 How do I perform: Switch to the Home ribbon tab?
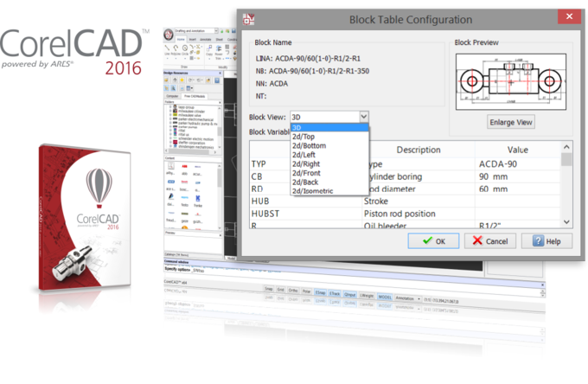click(x=181, y=40)
